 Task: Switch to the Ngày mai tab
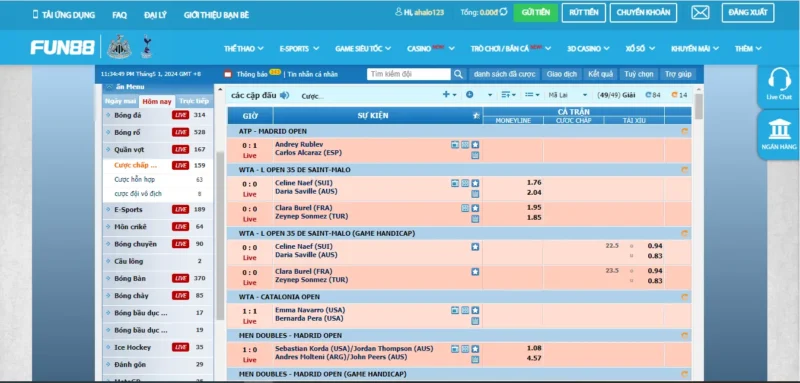[120, 101]
